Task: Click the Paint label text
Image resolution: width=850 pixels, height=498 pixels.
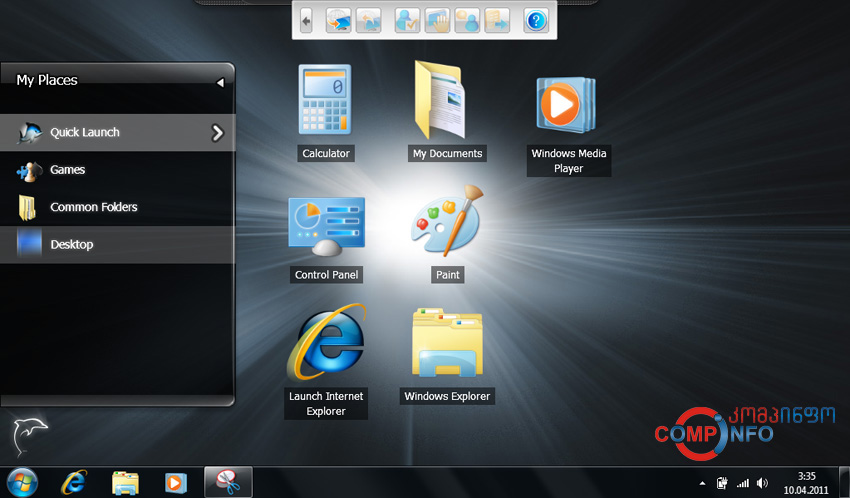Action: (448, 275)
